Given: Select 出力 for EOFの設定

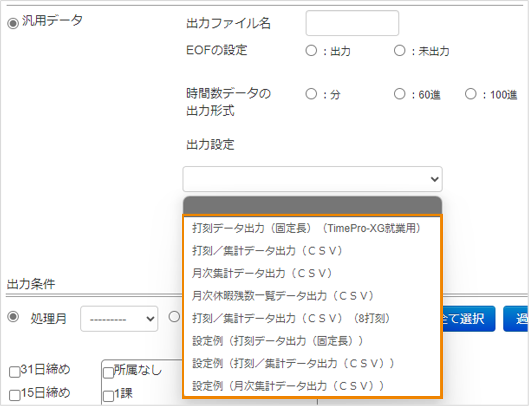Looking at the screenshot, I should pos(311,50).
